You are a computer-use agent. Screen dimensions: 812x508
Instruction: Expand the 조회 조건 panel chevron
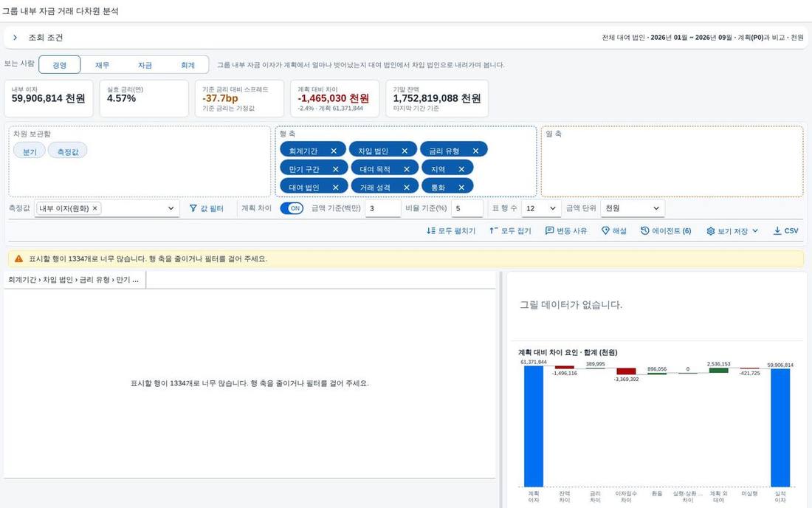click(x=15, y=37)
